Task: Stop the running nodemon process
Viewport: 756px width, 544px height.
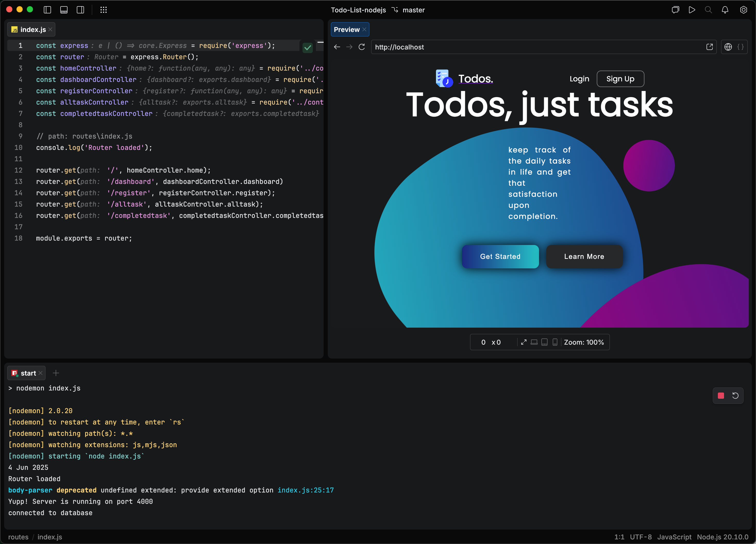Action: tap(721, 395)
